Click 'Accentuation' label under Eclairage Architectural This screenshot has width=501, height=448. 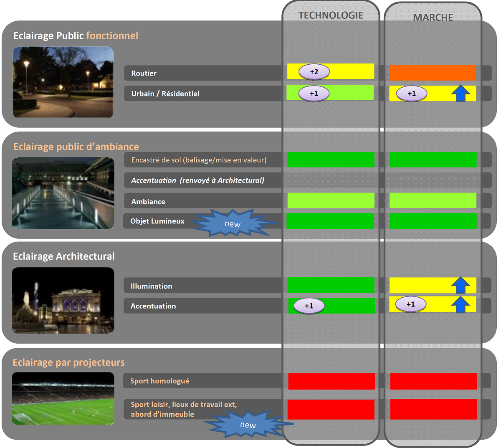tap(153, 306)
